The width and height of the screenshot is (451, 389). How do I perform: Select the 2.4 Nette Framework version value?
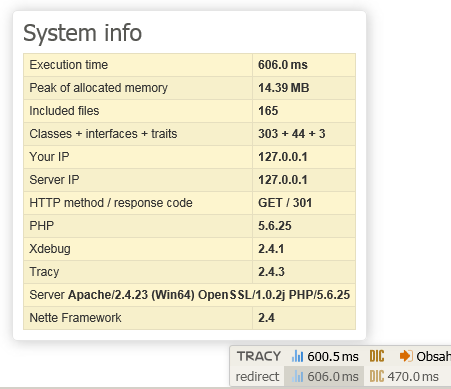pyautogui.click(x=266, y=318)
